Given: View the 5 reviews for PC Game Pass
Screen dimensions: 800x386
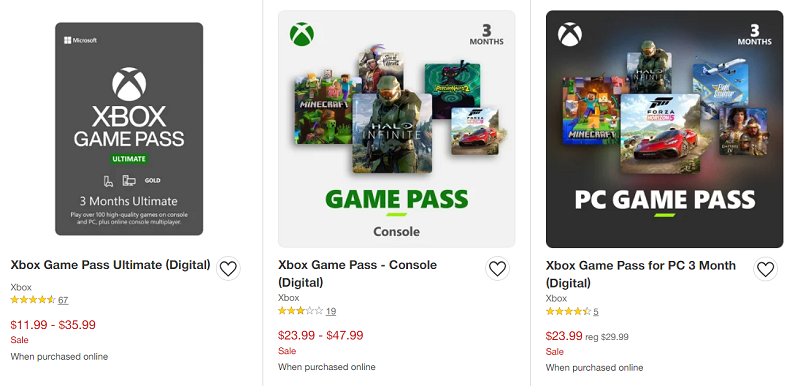Looking at the screenshot, I should 596,312.
